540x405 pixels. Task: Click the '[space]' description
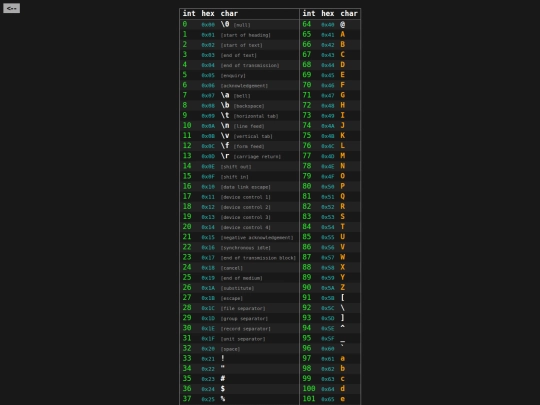coord(230,349)
